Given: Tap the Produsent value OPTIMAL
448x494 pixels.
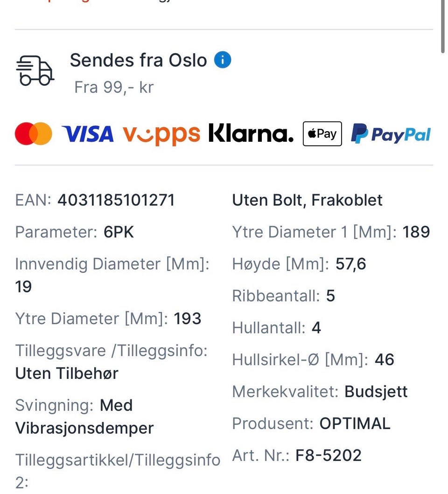Looking at the screenshot, I should (x=355, y=424).
